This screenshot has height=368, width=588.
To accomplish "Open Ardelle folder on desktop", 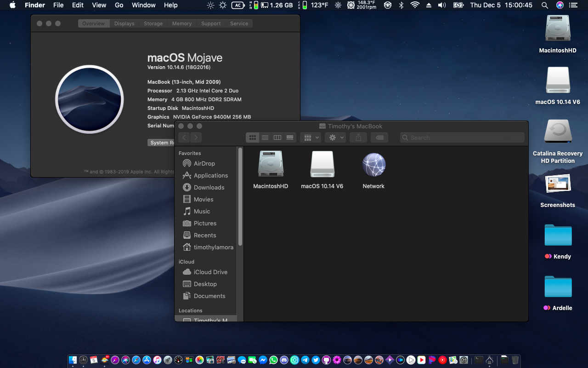I will (558, 287).
